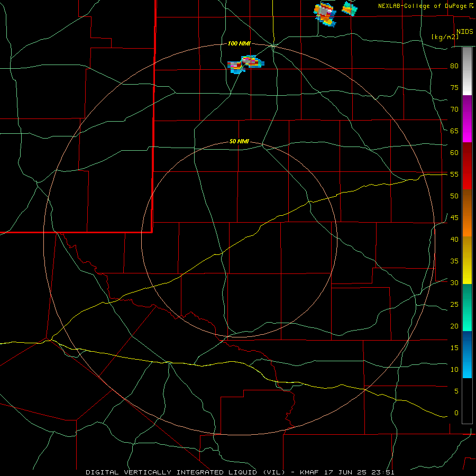Click the 45 value on the legend

pyautogui.click(x=454, y=218)
